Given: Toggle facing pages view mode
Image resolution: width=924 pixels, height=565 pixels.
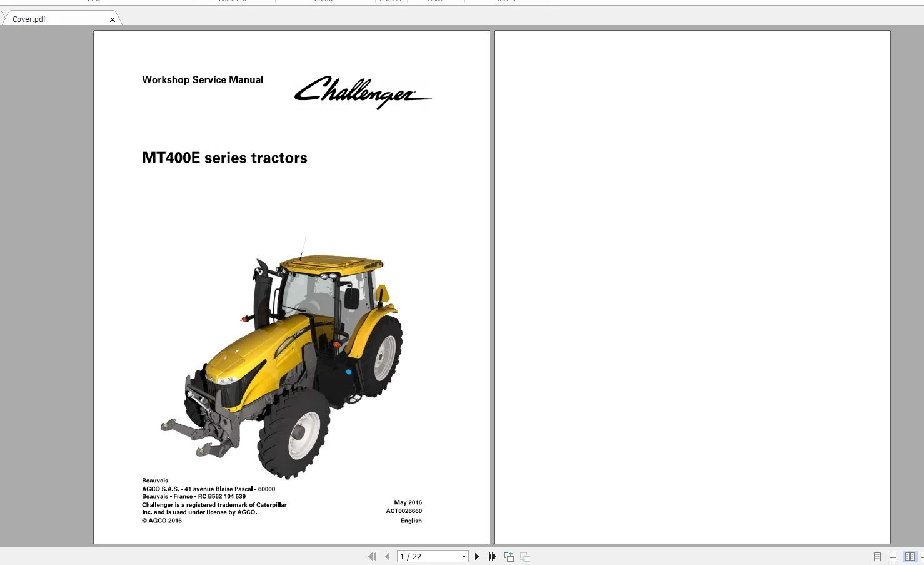Looking at the screenshot, I should click(x=910, y=556).
